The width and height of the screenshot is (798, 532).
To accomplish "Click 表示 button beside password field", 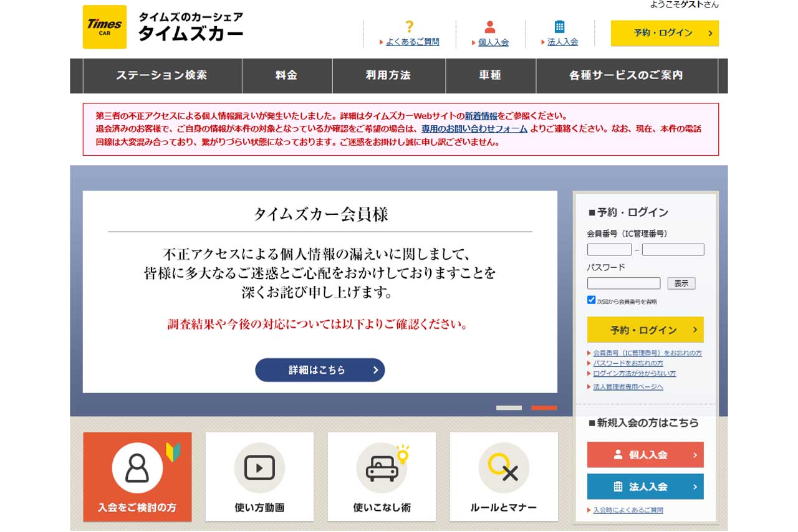I will coord(681,283).
